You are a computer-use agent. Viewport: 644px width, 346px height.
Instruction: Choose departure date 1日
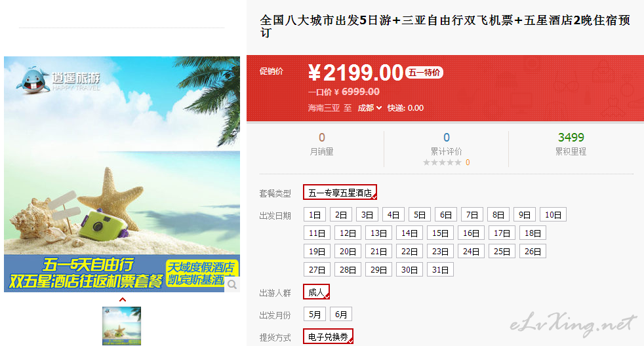point(315,215)
